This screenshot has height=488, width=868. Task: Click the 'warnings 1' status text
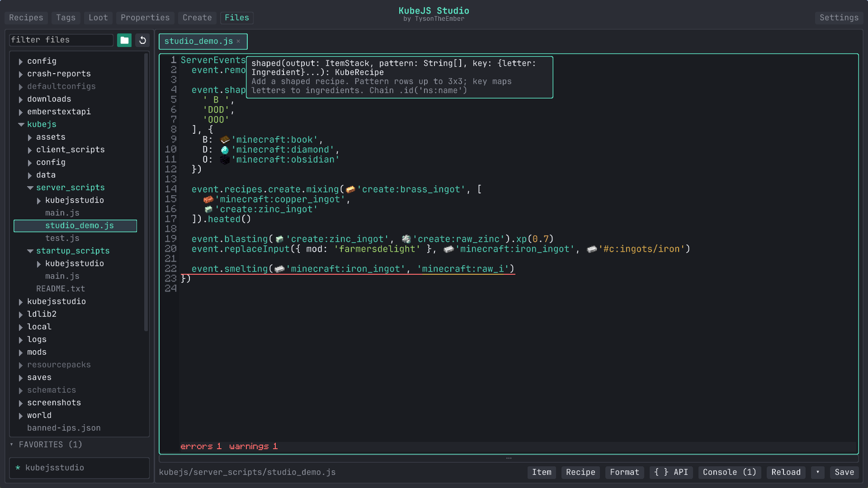pos(253,446)
